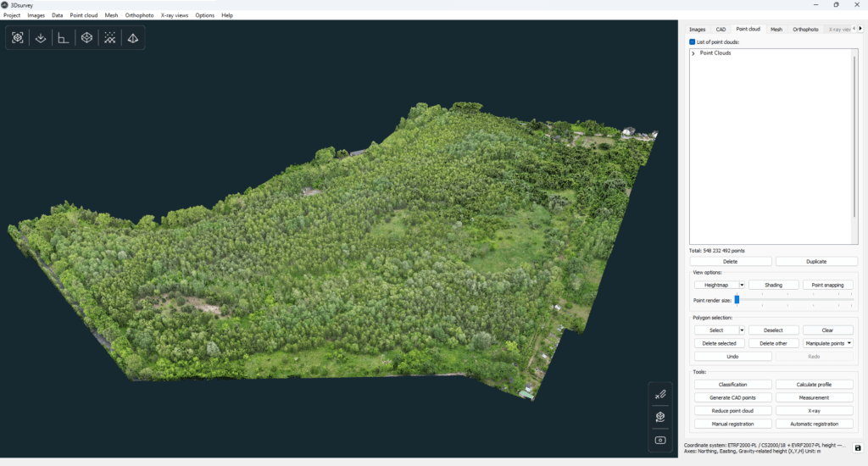Switch to the X-ray views panel tab
The width and height of the screenshot is (868, 466).
[838, 30]
